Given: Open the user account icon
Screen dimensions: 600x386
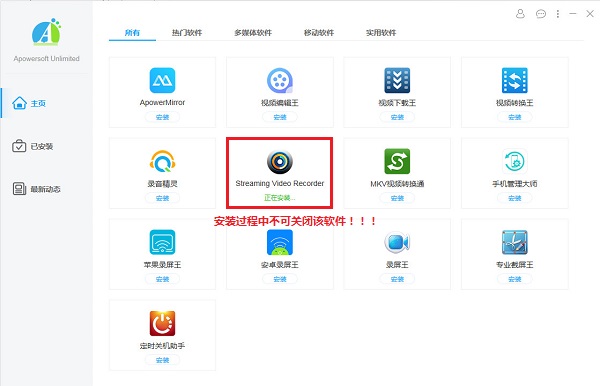Looking at the screenshot, I should point(520,14).
